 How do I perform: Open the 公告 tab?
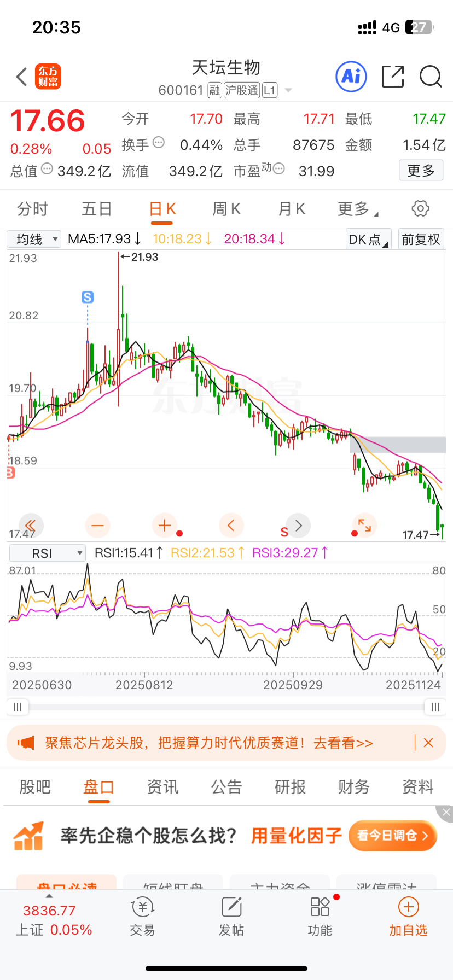point(226,787)
